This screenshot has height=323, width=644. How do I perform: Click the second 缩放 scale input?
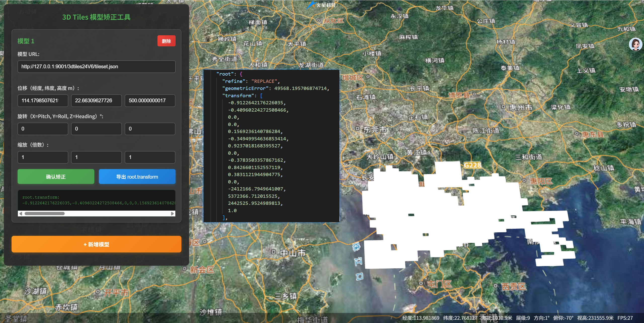(x=96, y=157)
